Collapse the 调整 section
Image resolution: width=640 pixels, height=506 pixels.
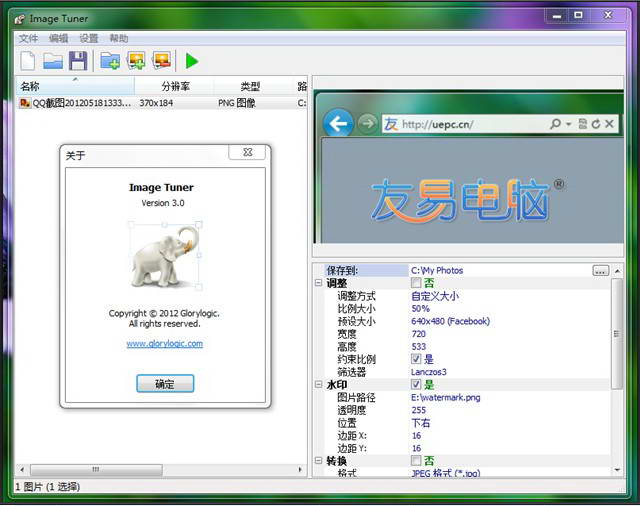pos(318,283)
